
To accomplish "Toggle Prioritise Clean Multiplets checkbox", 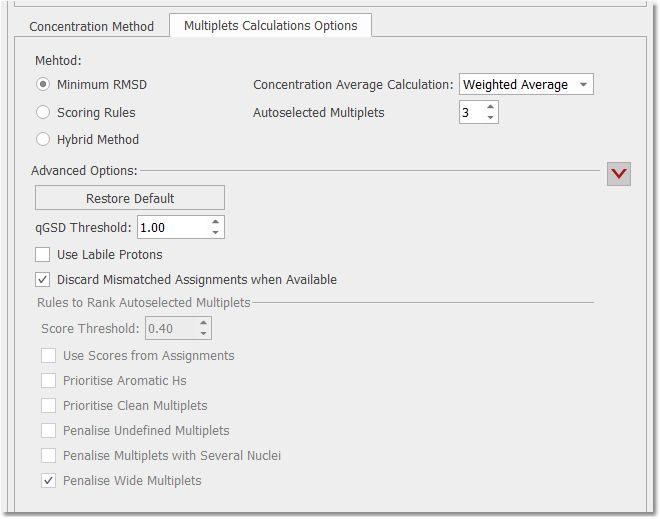I will pos(48,405).
